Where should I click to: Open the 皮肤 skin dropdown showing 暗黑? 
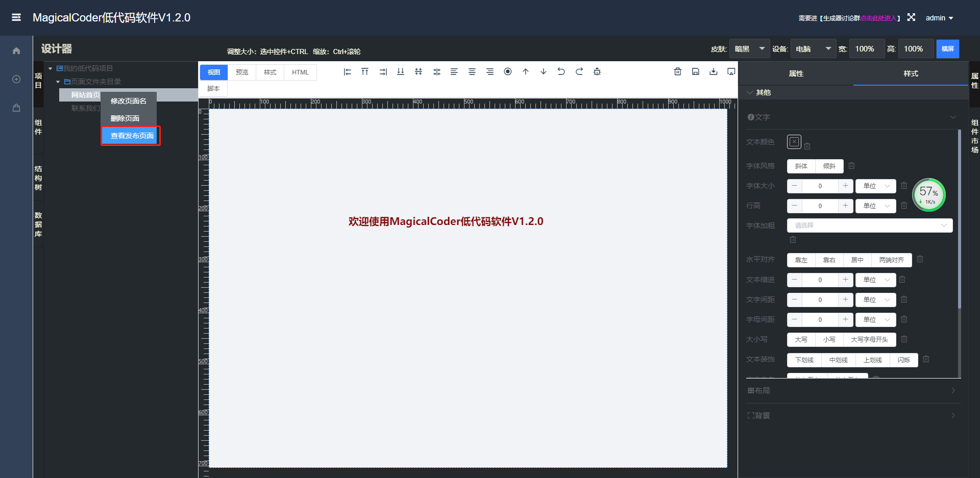(749, 48)
